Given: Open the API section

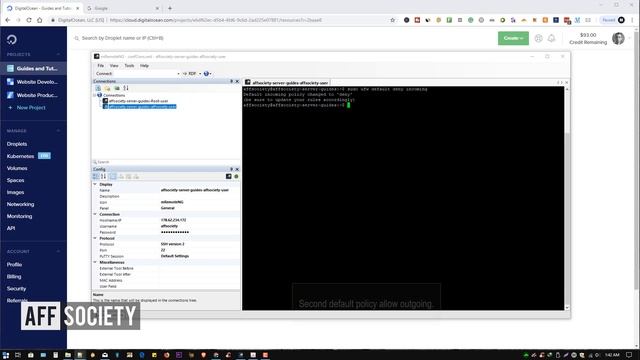Looking at the screenshot, I should (x=11, y=228).
